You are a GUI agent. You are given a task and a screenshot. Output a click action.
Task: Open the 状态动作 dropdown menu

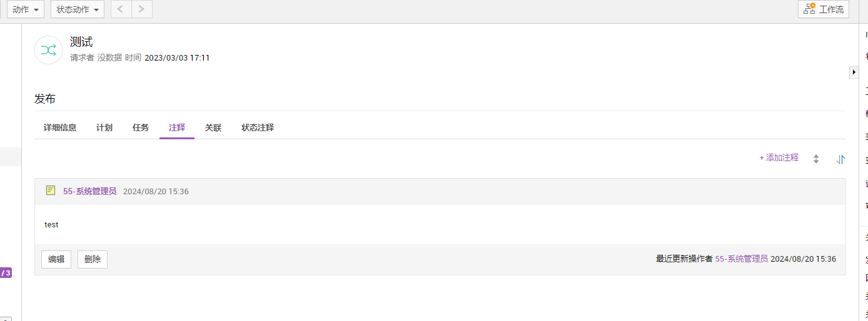click(x=77, y=9)
